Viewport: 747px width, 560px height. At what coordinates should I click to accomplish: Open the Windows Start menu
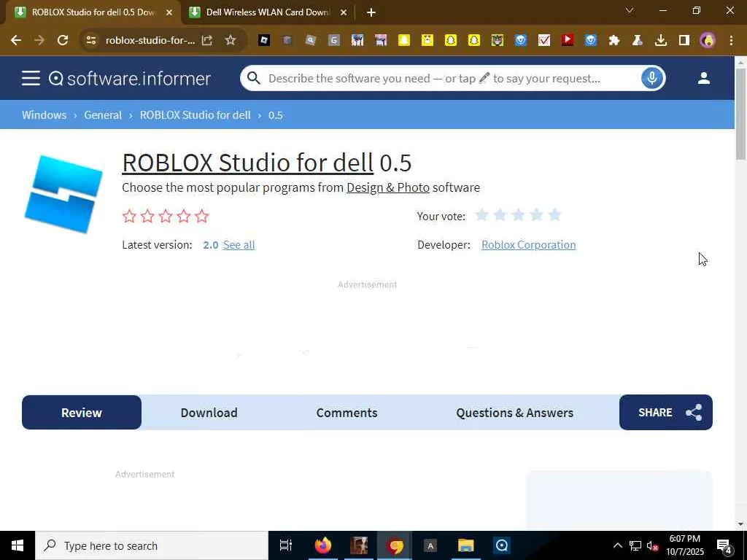click(x=18, y=545)
